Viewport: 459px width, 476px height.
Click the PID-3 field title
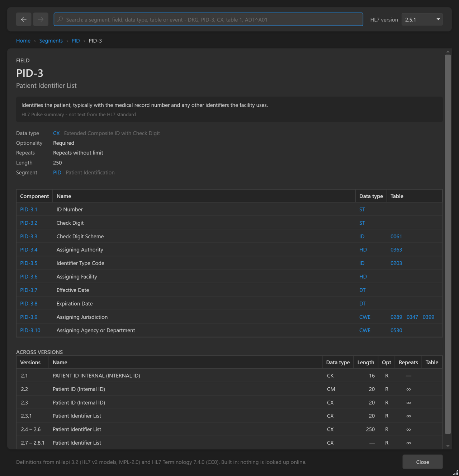pyautogui.click(x=30, y=73)
